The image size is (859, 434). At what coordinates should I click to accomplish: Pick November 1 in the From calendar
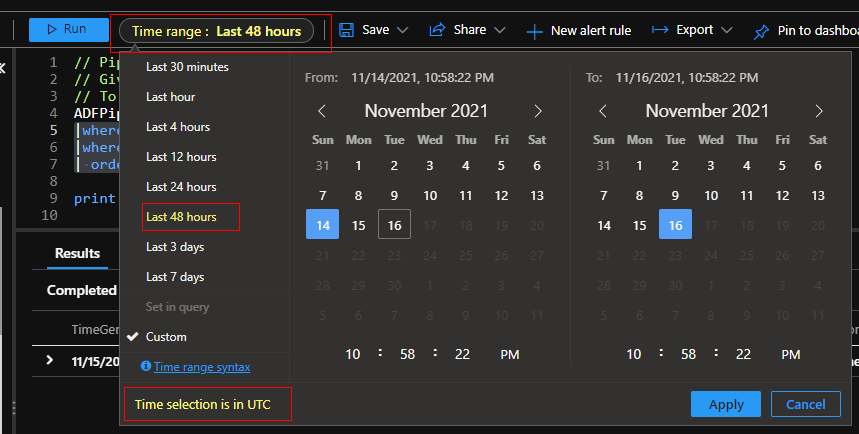(358, 165)
